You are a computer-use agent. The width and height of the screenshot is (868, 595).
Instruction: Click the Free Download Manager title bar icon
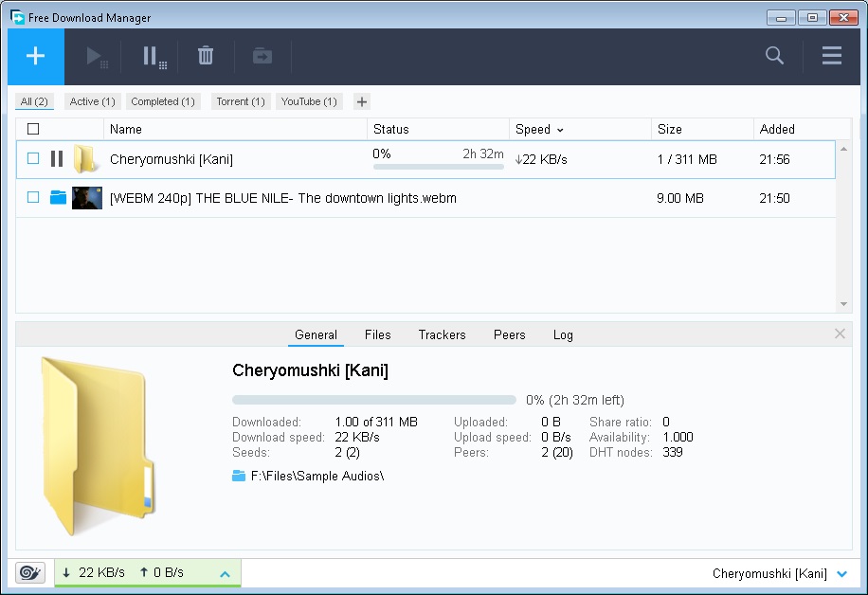click(x=18, y=17)
